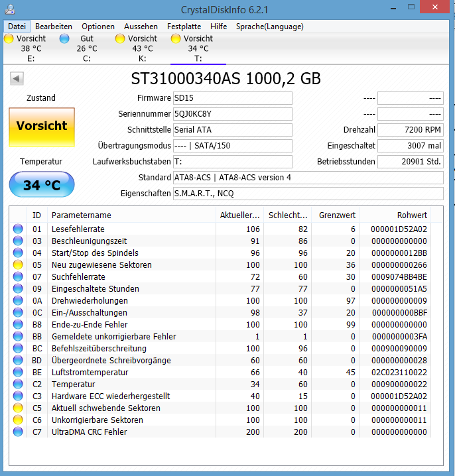Click status dot of Hardware ECC wiederhergestellt
Viewport: 455px width, 476px height.
coord(18,396)
